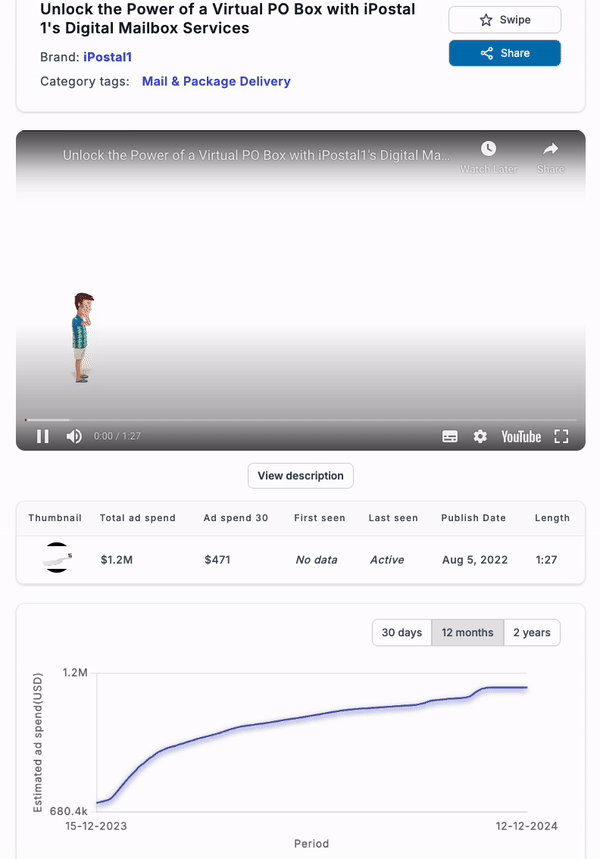Switch the chart to 30 days
This screenshot has width=600, height=859.
pyautogui.click(x=402, y=633)
